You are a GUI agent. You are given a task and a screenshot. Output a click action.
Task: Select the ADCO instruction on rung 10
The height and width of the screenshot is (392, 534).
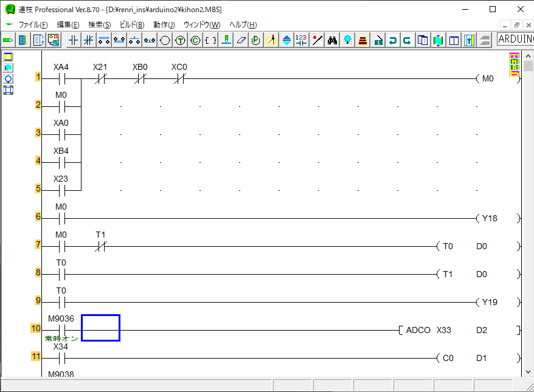[x=418, y=330]
